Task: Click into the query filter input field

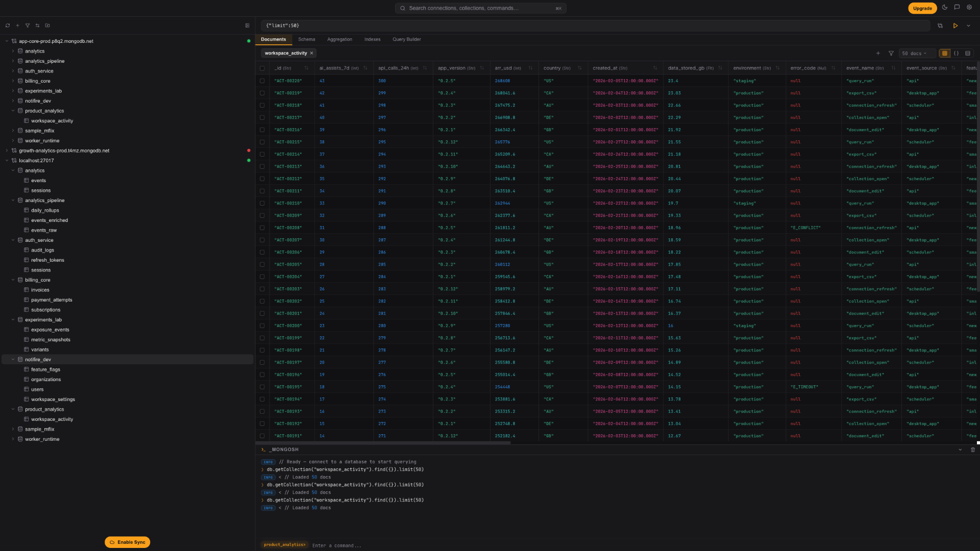Action: coord(510,25)
